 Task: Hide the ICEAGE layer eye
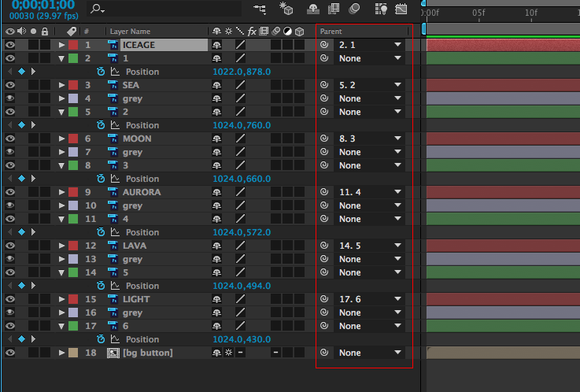click(10, 45)
